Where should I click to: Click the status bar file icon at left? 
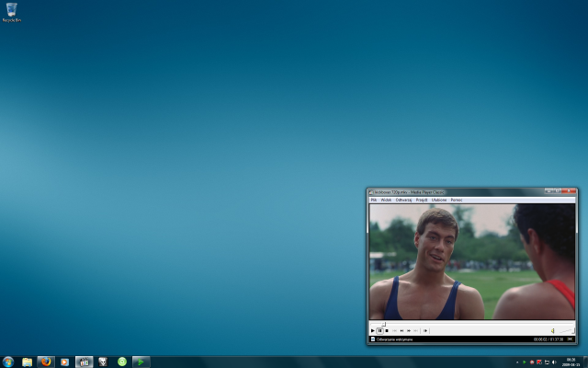point(373,339)
